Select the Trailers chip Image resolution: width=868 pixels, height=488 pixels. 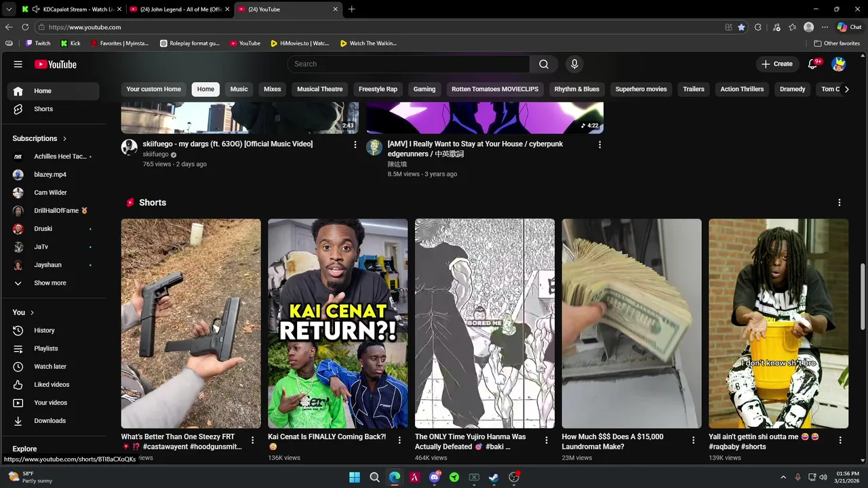pos(694,89)
